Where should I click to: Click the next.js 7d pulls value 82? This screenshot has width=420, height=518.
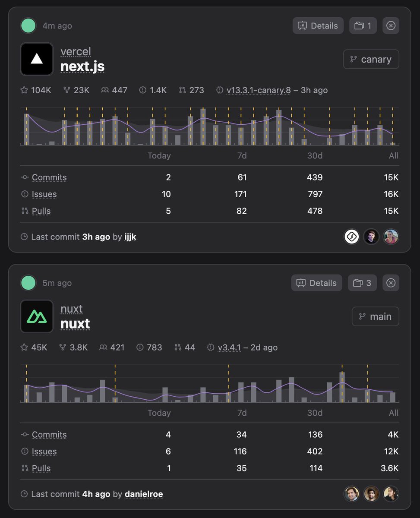(241, 211)
